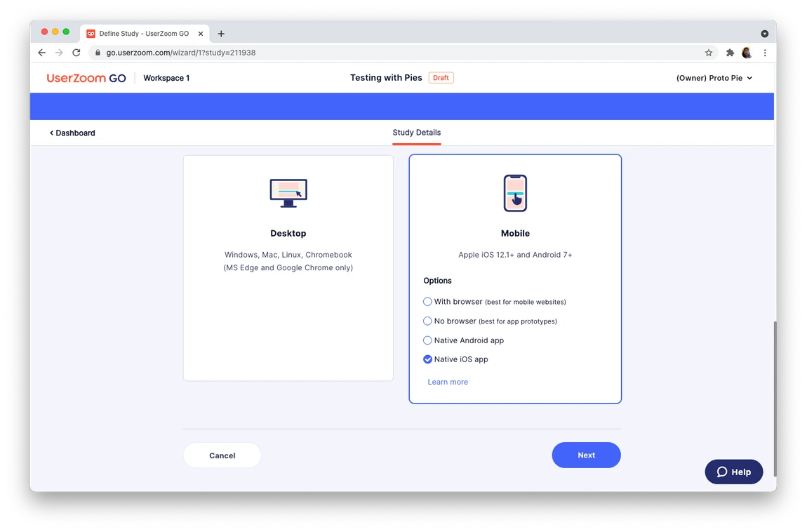The image size is (807, 532).
Task: Select With browser radio option
Action: pos(427,302)
